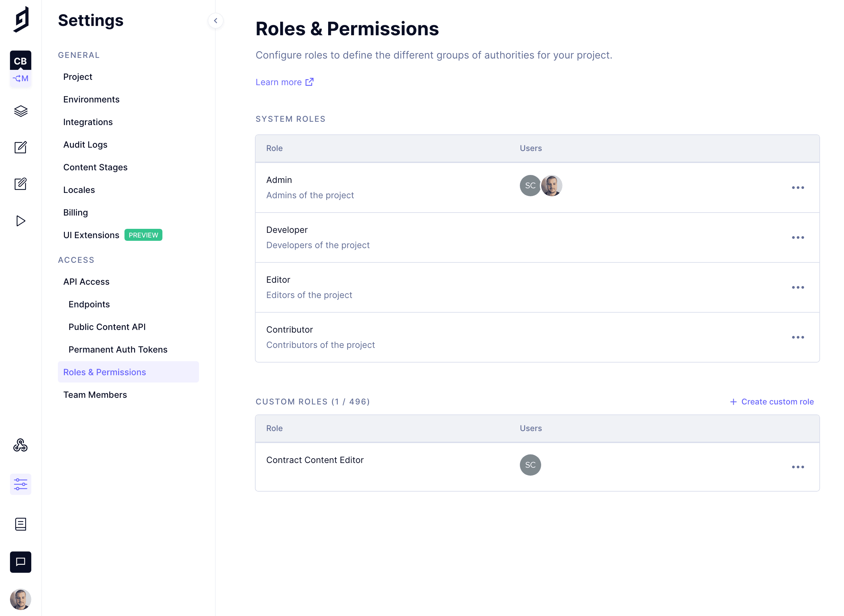Open the Admin role options menu
This screenshot has width=844, height=616.
pyautogui.click(x=798, y=188)
